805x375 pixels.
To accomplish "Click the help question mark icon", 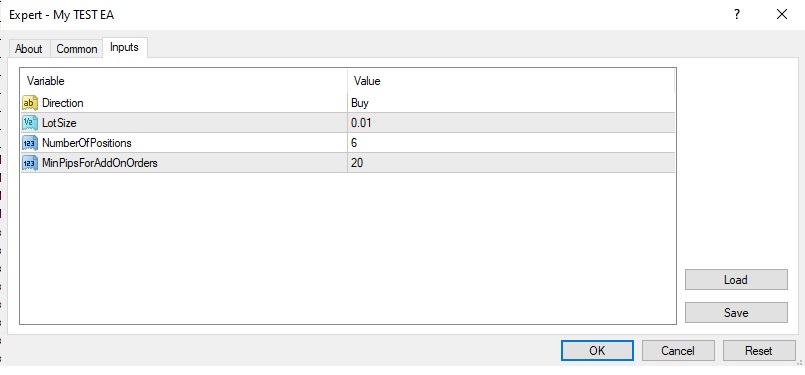I will (737, 14).
